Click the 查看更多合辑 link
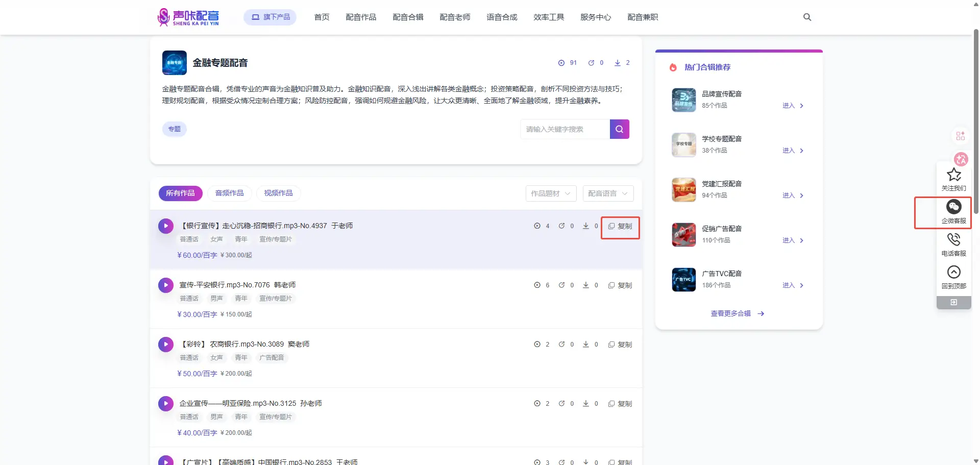 click(x=737, y=313)
